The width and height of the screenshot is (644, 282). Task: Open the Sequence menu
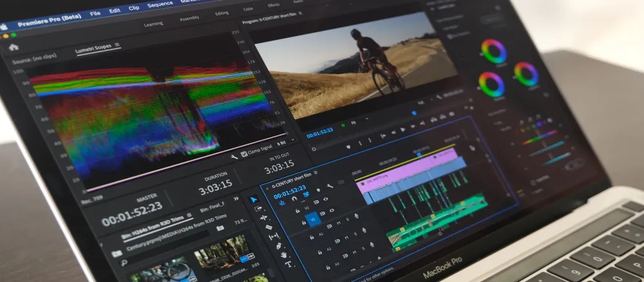160,5
